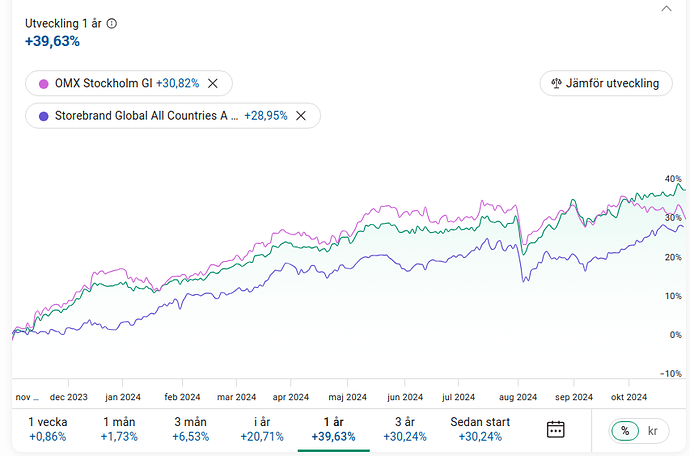Switch to 3 år period
The image size is (690, 456).
tap(404, 429)
